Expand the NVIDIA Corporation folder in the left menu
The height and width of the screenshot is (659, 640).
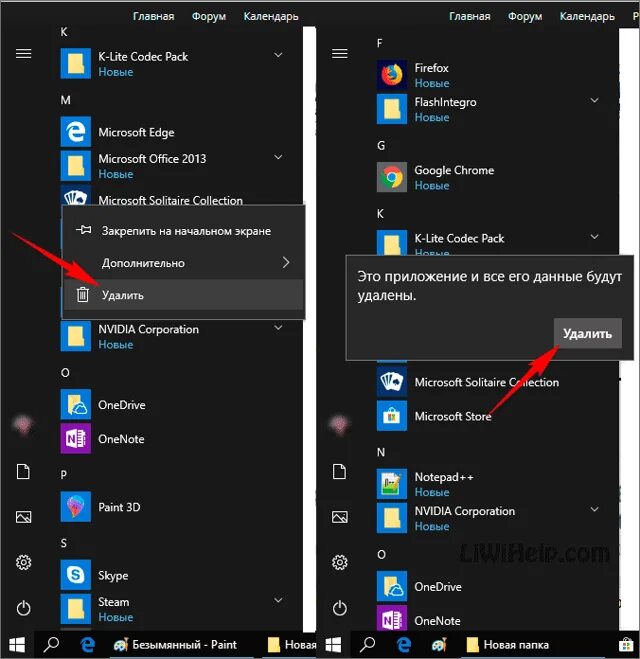(278, 328)
